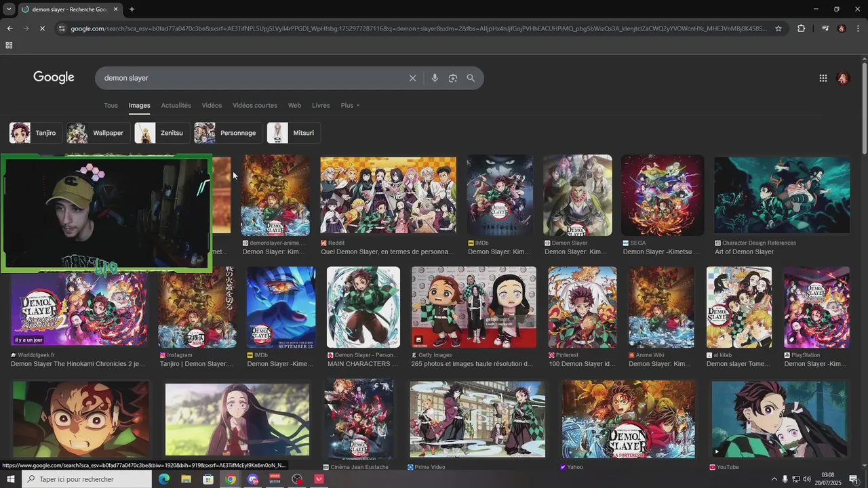This screenshot has height=488, width=868.
Task: Bookmark this page with the star icon
Action: pos(778,28)
